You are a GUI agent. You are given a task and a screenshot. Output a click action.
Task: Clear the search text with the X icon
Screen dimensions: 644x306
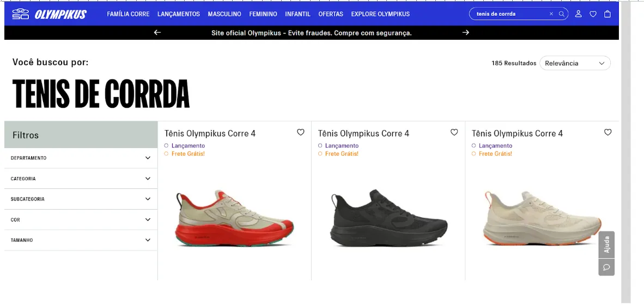click(551, 14)
